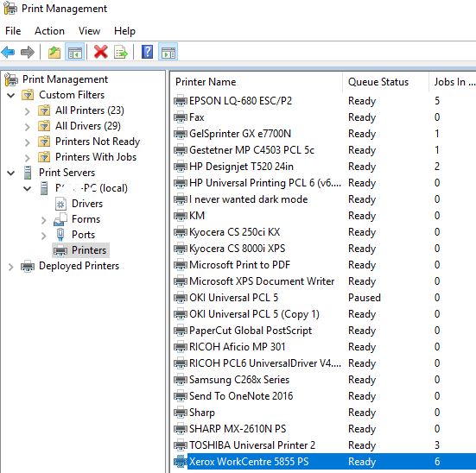
Task: Sort by Jobs In column header
Action: tap(453, 82)
